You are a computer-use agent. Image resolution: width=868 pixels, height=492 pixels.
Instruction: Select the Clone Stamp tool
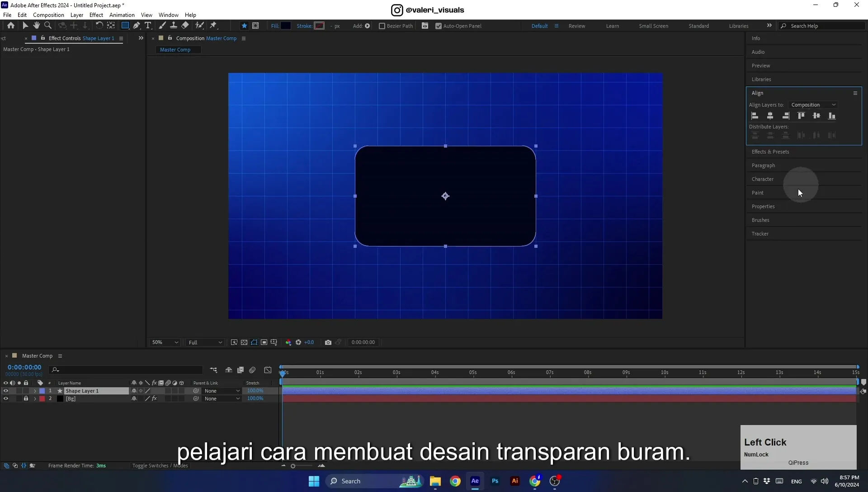tap(174, 26)
